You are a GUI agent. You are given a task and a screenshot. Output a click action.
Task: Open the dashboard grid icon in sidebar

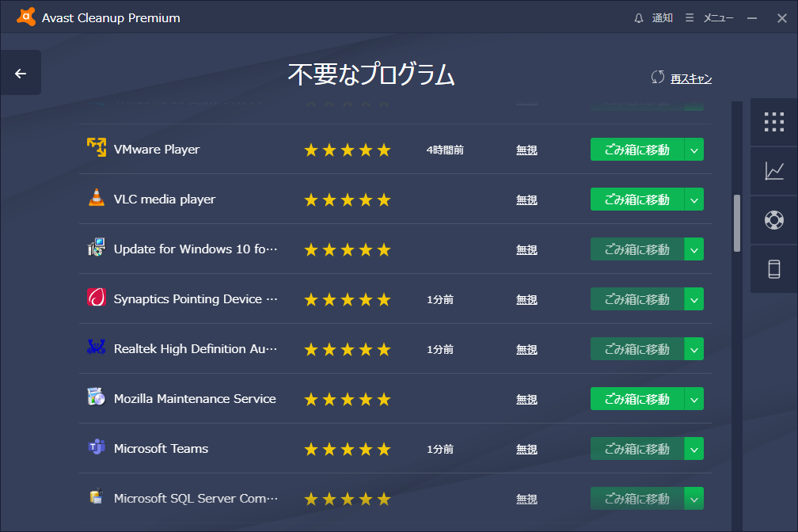point(774,122)
